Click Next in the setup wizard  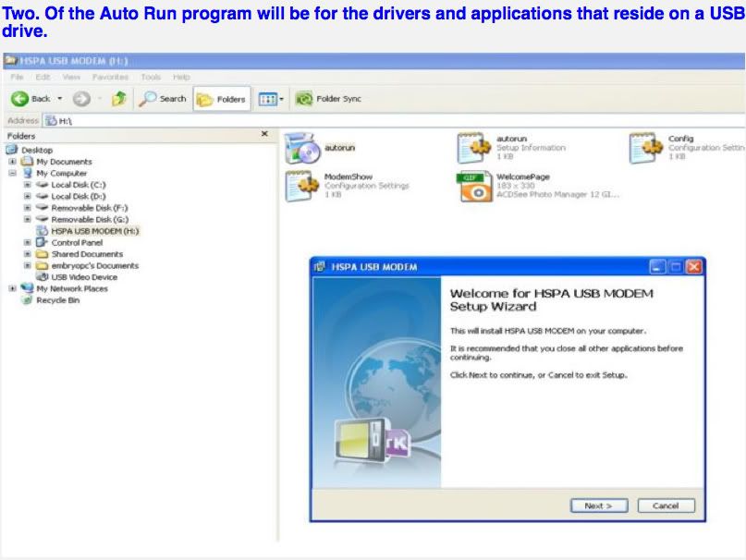click(599, 505)
